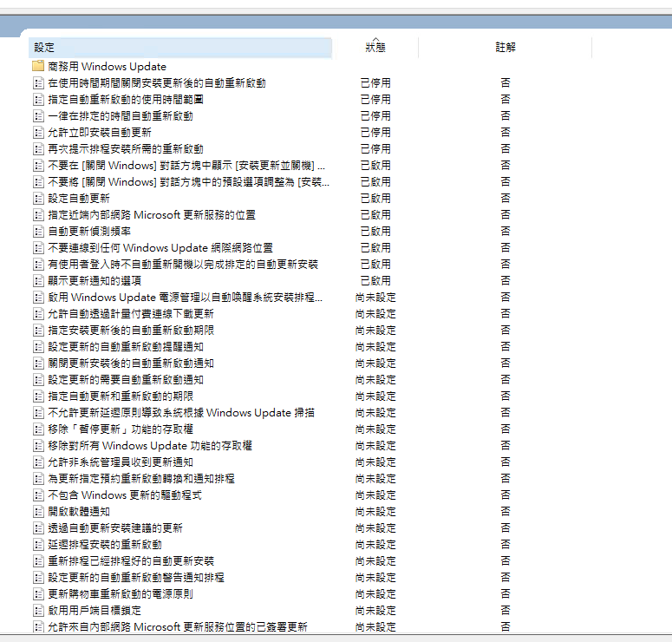The width and height of the screenshot is (672, 642).
Task: Click policy icon beside 設定自動更新
Action: [x=38, y=198]
